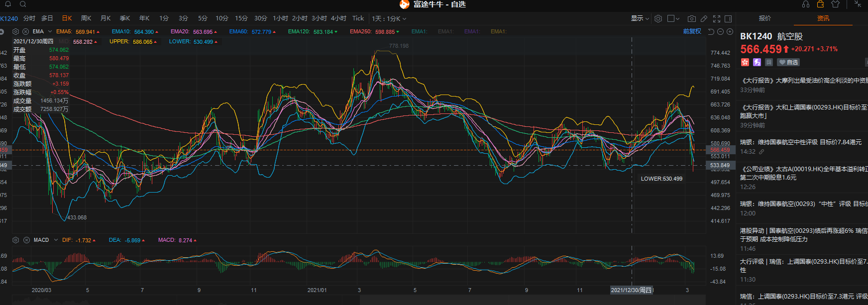868x305 pixels.
Task: Click the shrink window arrows icon
Action: (858, 4)
